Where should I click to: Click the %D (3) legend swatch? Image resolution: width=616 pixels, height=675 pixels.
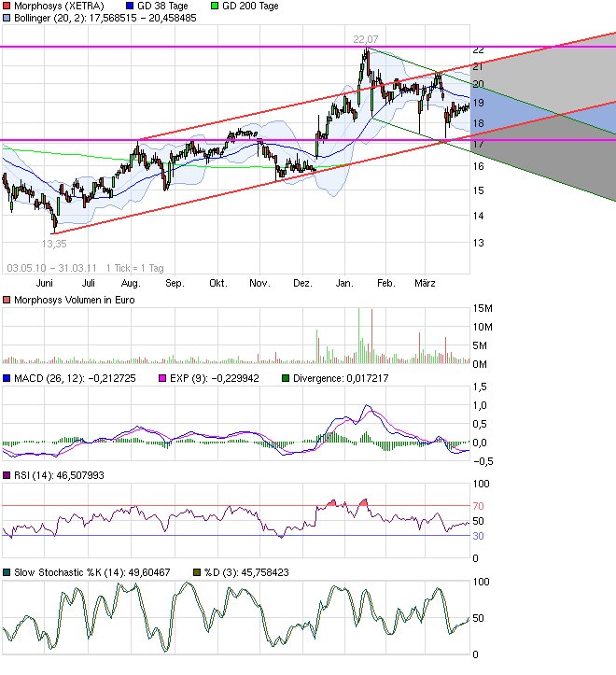(x=197, y=572)
